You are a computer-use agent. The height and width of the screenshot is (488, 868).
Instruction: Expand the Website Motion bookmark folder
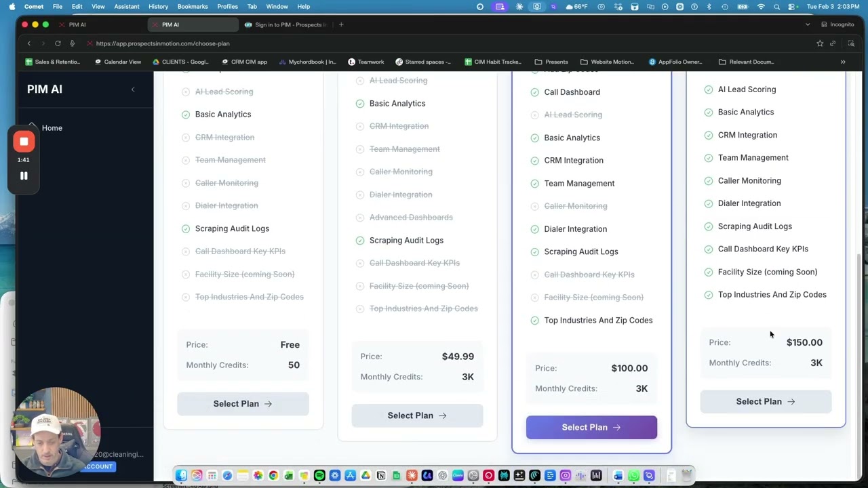(607, 62)
